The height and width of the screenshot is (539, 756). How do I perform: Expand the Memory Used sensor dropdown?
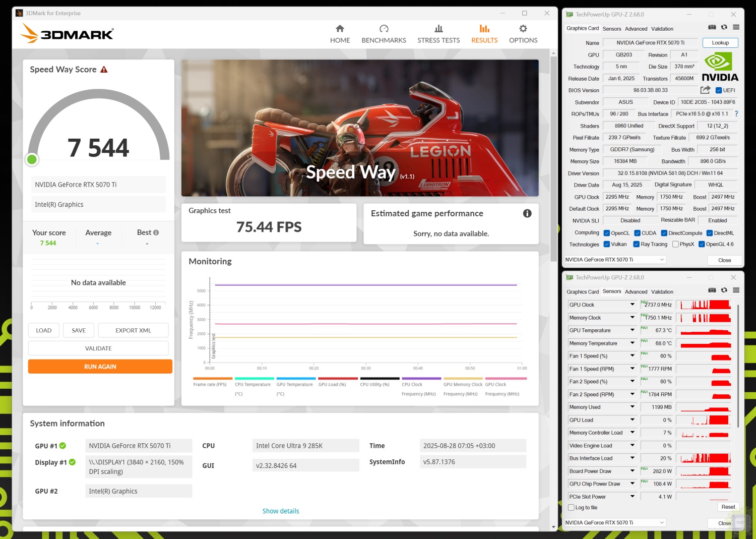pyautogui.click(x=632, y=407)
